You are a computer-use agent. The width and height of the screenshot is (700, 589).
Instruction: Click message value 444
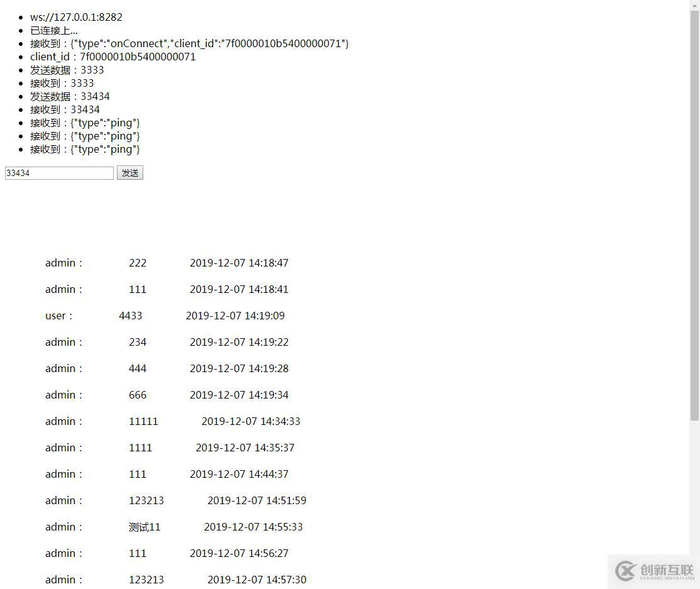coord(138,368)
